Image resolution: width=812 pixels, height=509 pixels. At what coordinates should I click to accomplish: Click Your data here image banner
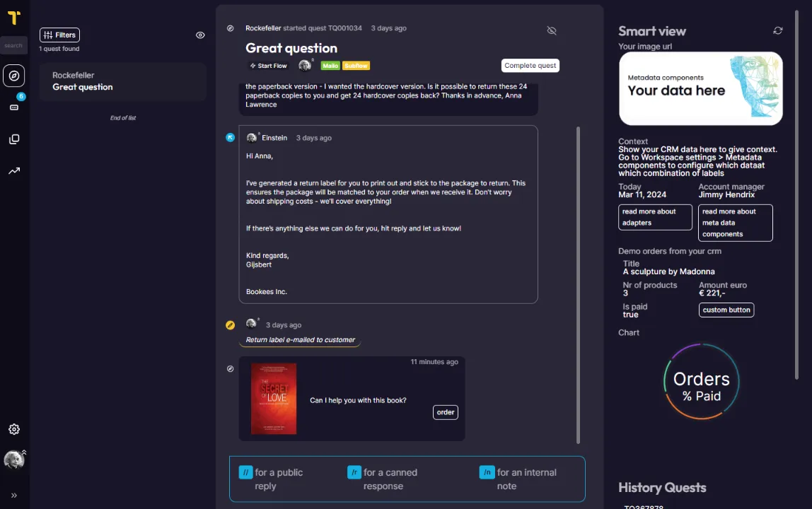(700, 88)
